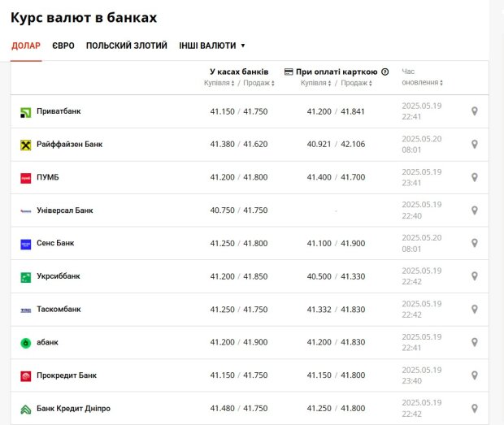Click the info icon beside При оплаті карткою
This screenshot has width=504, height=425.
(385, 72)
